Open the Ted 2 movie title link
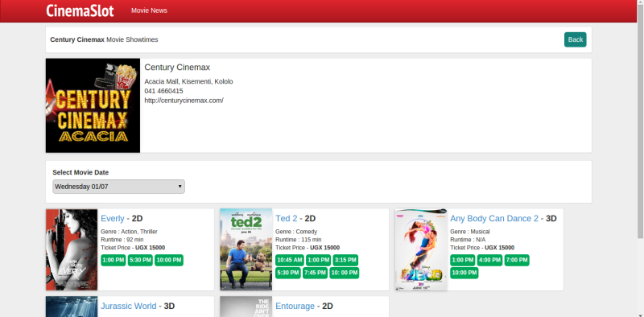Screen dimensions: 644x317 [287, 219]
